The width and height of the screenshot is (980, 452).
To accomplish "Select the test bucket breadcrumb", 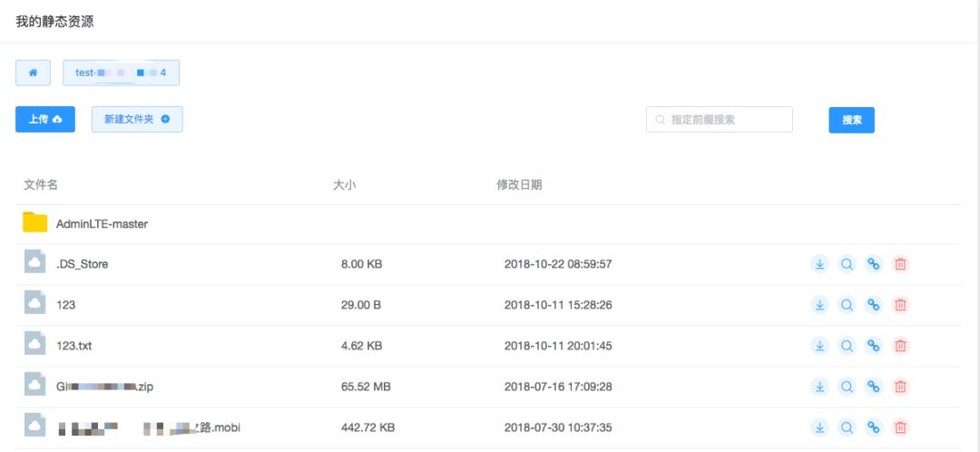I will [x=121, y=73].
